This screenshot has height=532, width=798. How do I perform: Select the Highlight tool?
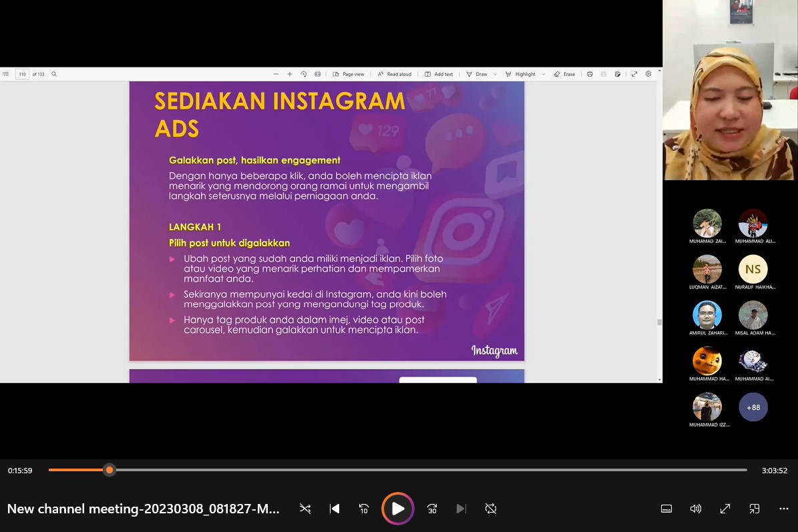(x=520, y=74)
